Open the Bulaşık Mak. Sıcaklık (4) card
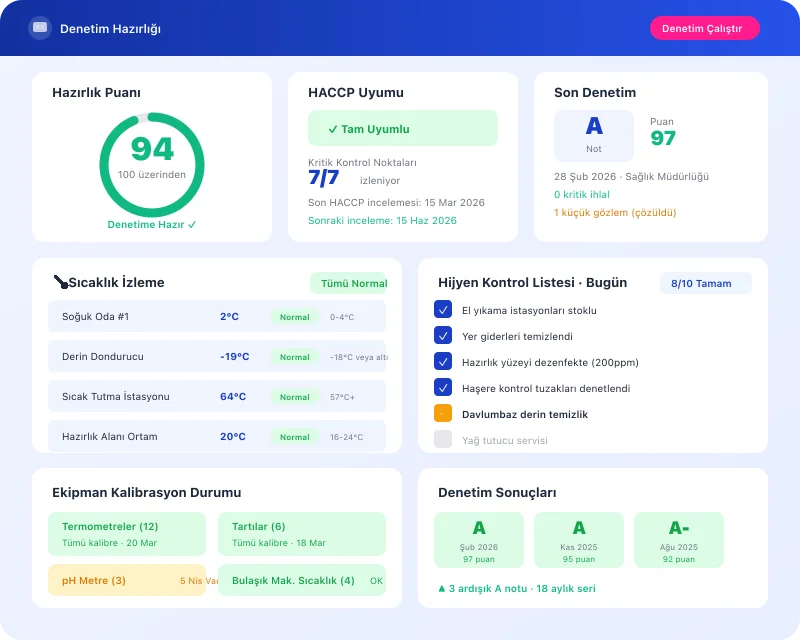 302,580
